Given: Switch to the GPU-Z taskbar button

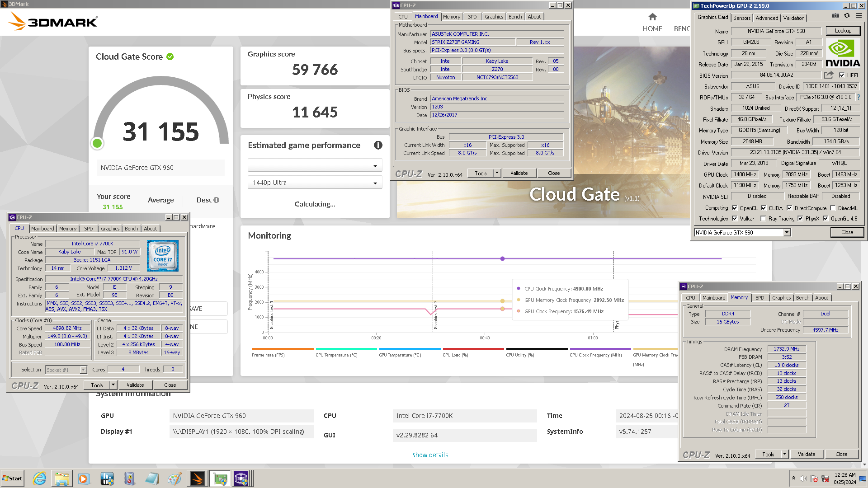Looking at the screenshot, I should pos(220,479).
